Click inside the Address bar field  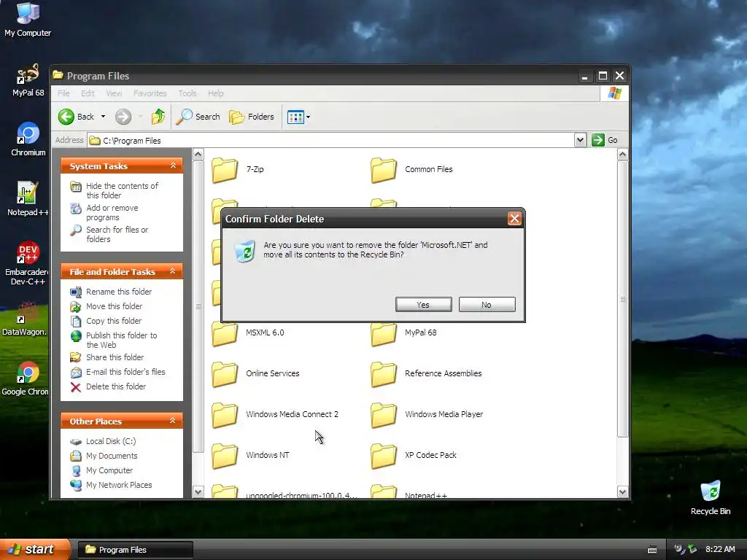tap(331, 141)
